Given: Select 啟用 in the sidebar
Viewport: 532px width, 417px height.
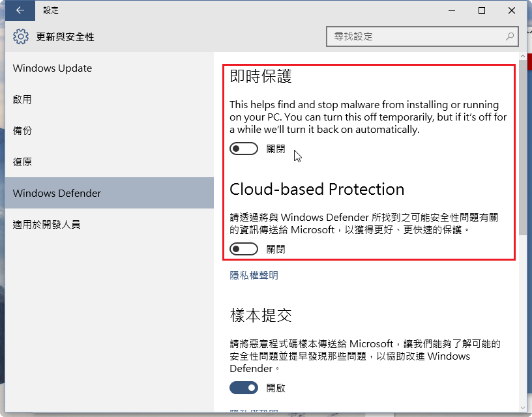Looking at the screenshot, I should [110, 99].
